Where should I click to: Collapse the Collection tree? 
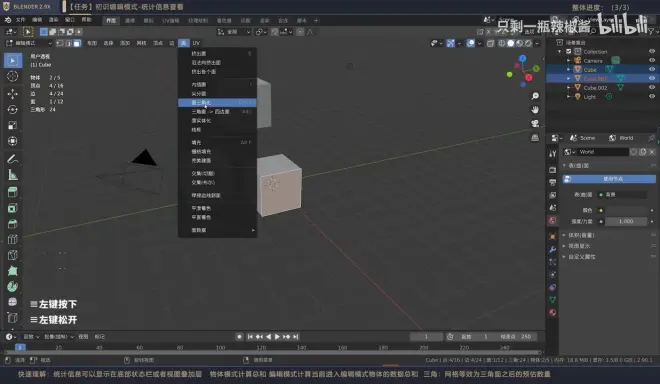coord(560,51)
